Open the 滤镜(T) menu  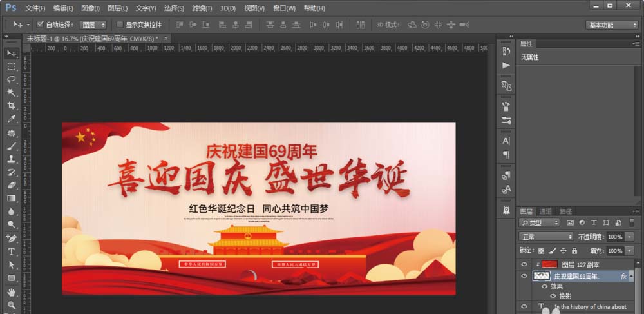tap(202, 8)
